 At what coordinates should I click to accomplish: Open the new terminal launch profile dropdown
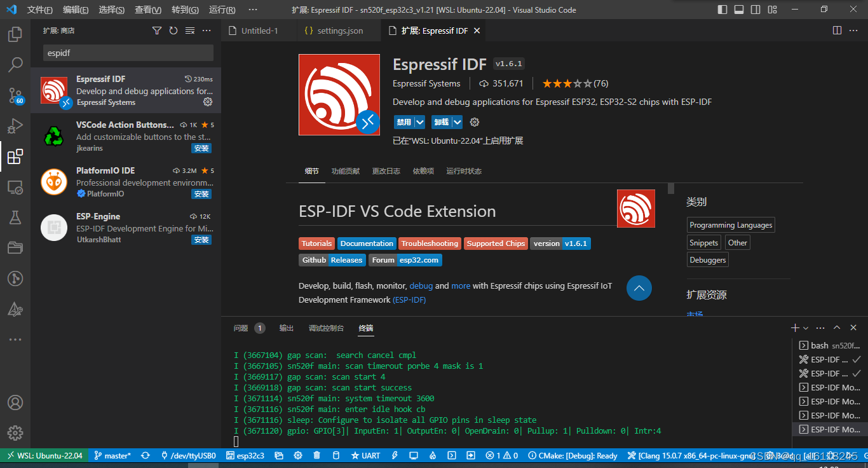click(x=806, y=328)
